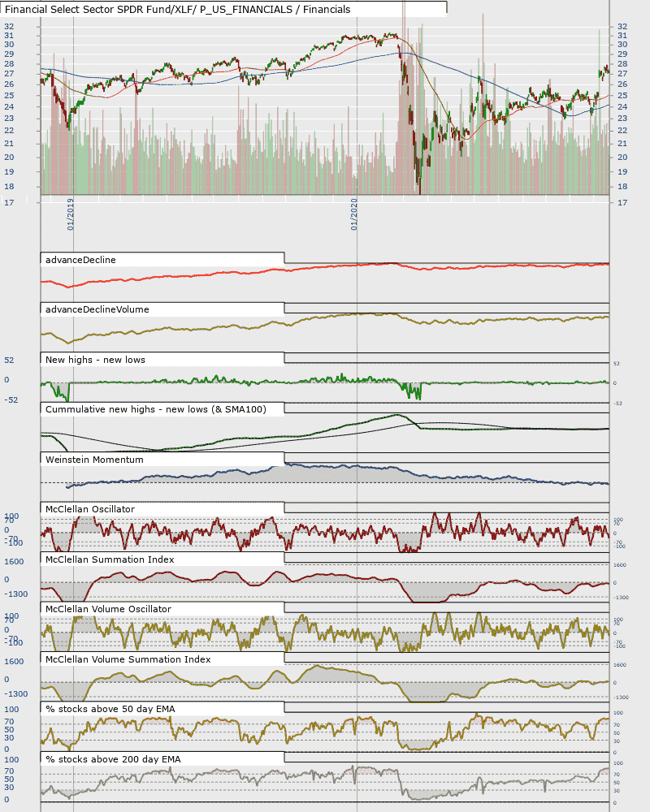650x812 pixels.
Task: Click the 17 price label on left axis
Action: [x=9, y=203]
